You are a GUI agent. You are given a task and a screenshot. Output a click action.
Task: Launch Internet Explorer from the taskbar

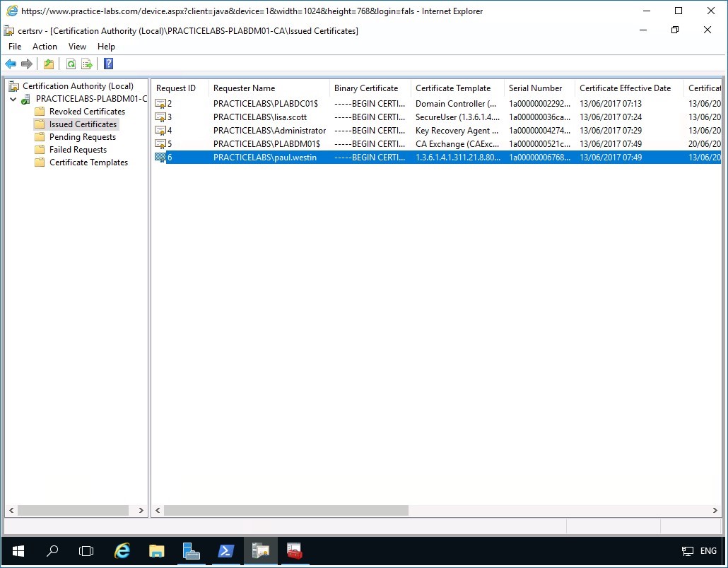click(122, 551)
